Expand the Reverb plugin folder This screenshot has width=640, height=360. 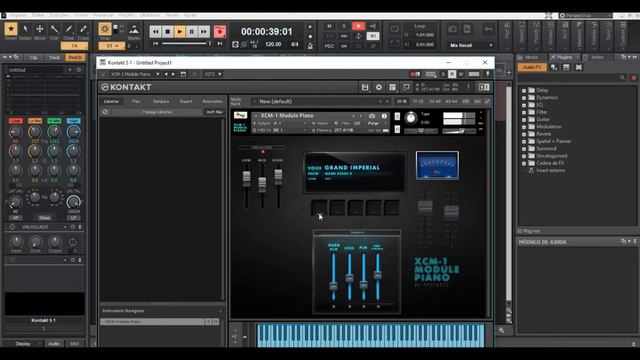524,134
